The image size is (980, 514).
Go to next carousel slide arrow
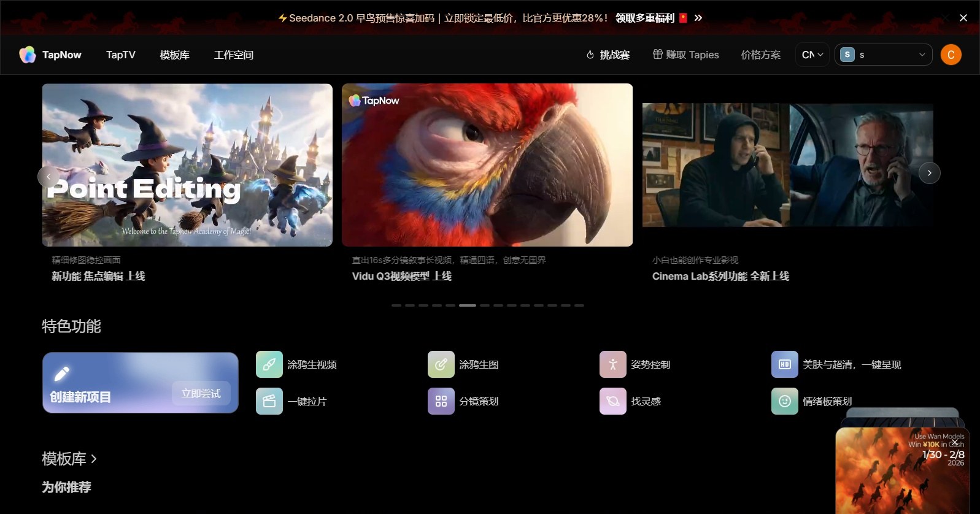click(930, 173)
